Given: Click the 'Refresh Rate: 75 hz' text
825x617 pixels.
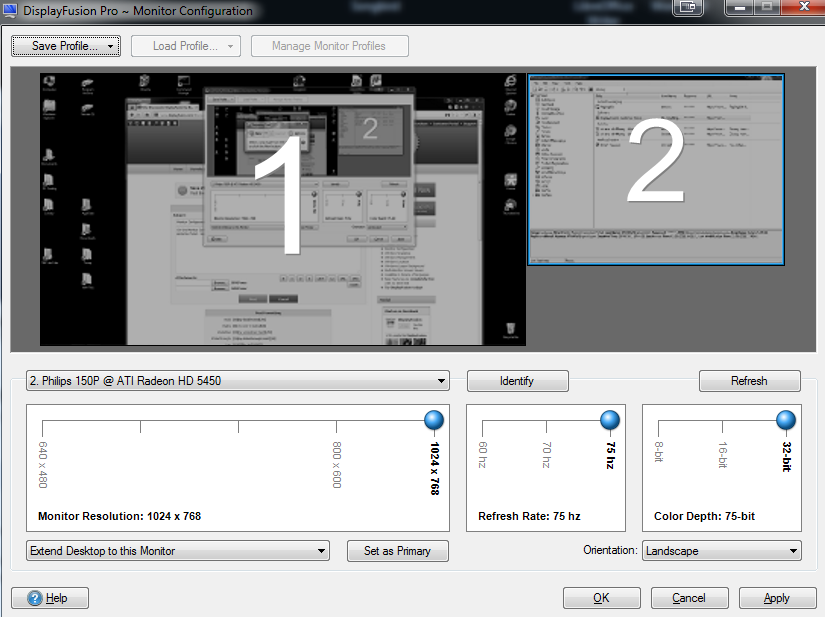Looking at the screenshot, I should pos(529,517).
